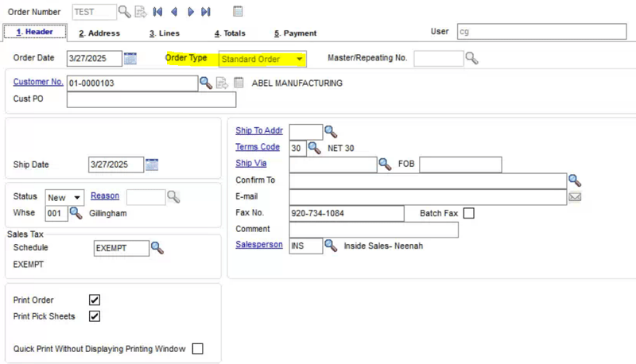
Task: Click the E-mail envelope icon
Action: 575,196
